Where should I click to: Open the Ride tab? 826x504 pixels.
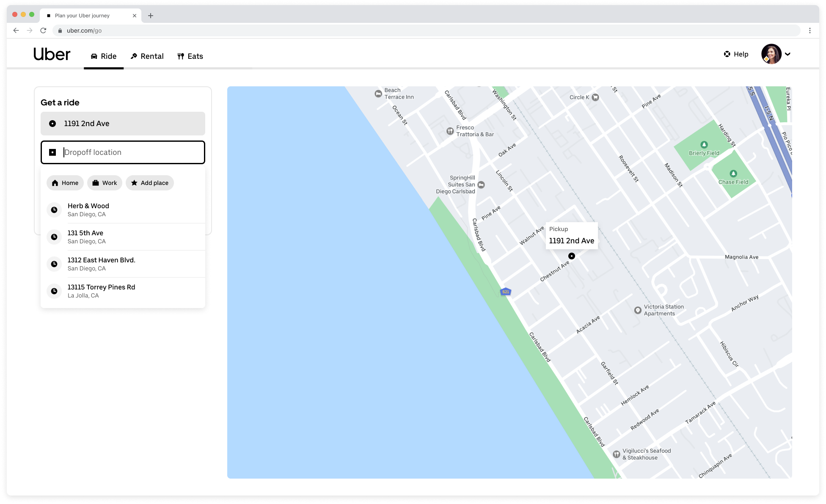pyautogui.click(x=104, y=56)
